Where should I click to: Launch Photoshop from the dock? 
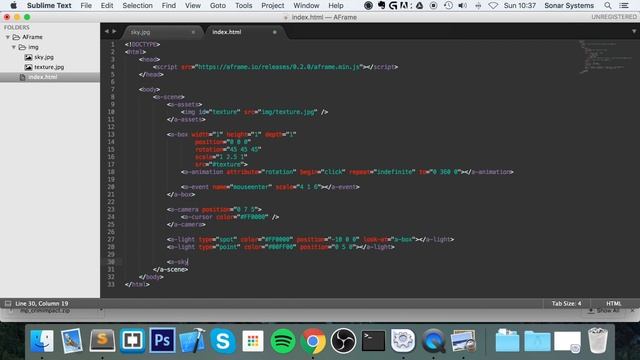pos(162,340)
